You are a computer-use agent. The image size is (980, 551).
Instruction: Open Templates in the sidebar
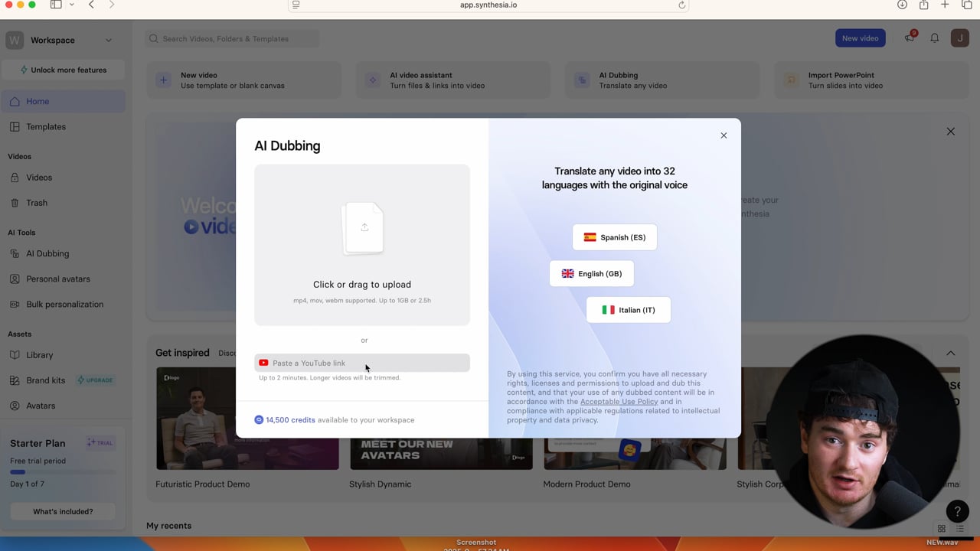point(64,127)
